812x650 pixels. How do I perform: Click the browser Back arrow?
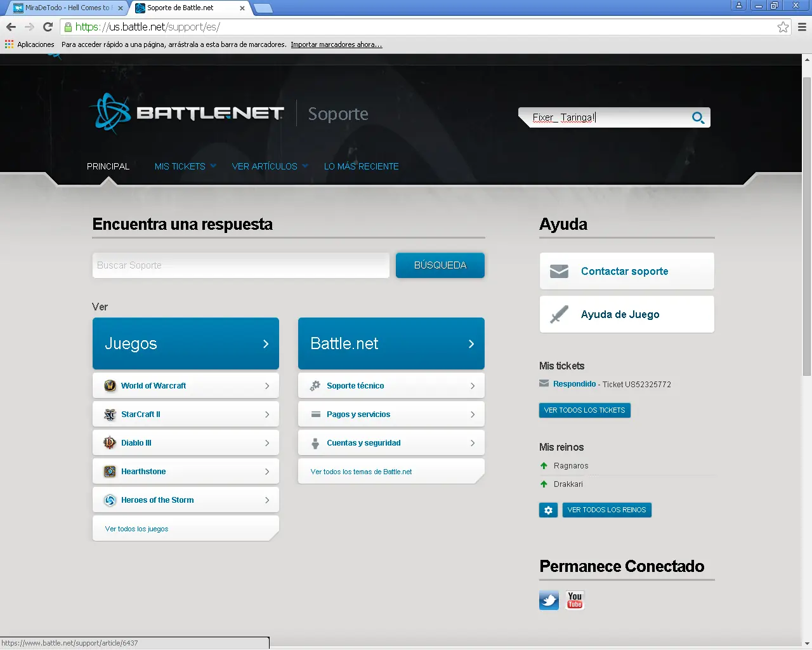(x=11, y=27)
